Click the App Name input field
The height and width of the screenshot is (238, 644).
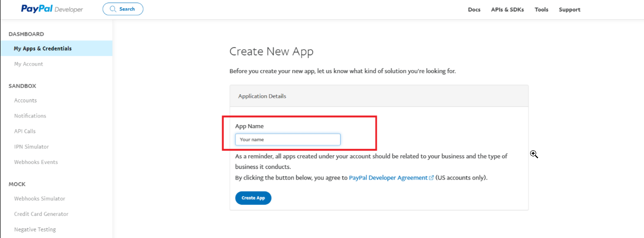click(288, 139)
